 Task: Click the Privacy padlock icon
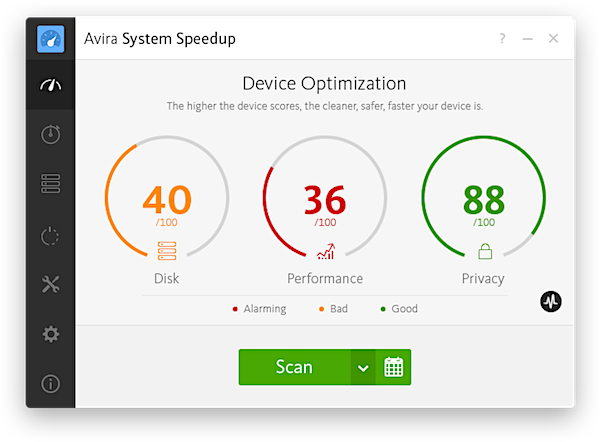coord(485,251)
